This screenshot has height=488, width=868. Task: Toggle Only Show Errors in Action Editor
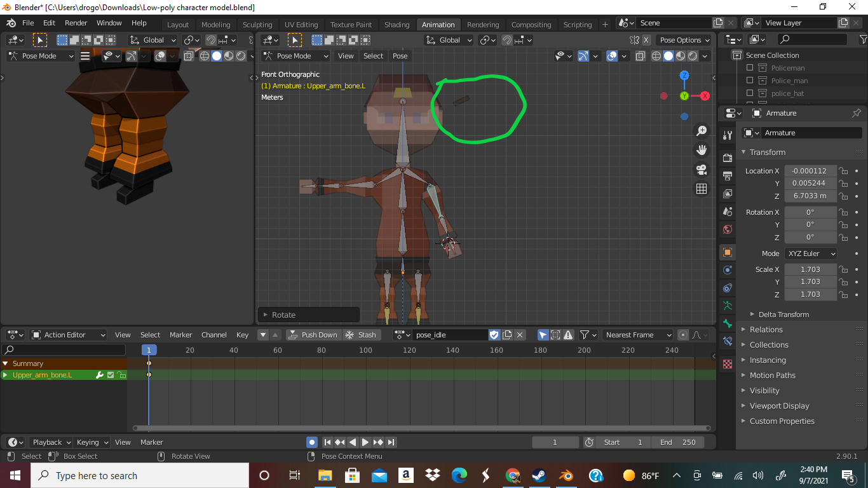pos(568,335)
